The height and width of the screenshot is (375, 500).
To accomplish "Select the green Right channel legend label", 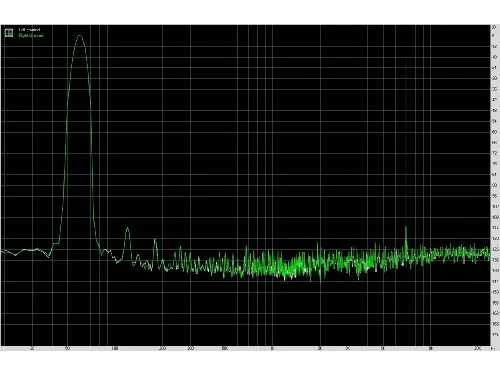I will point(31,35).
